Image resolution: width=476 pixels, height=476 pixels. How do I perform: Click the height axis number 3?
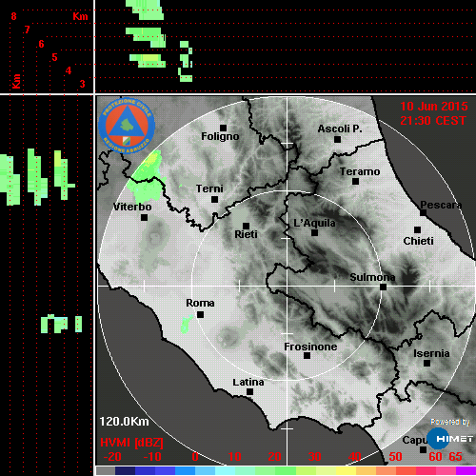[83, 84]
